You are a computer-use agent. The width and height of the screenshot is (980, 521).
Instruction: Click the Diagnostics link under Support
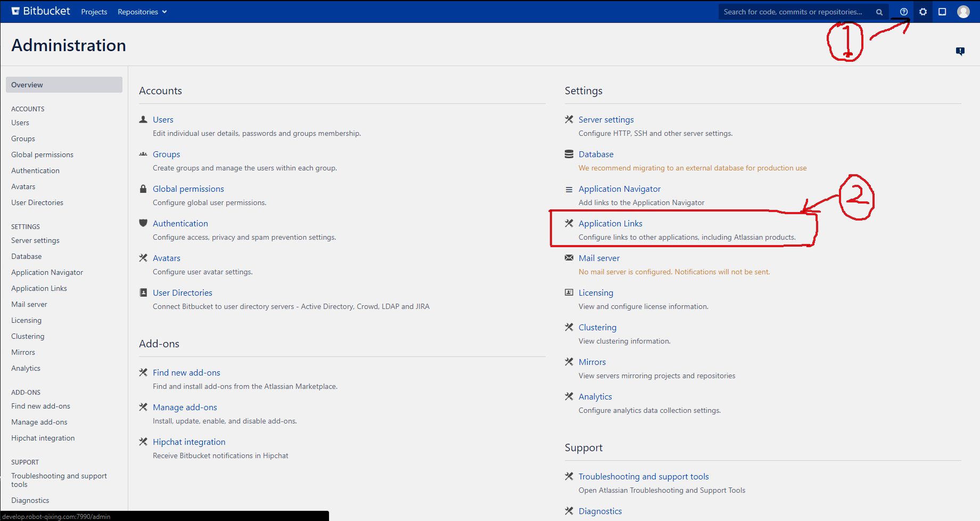(x=600, y=511)
